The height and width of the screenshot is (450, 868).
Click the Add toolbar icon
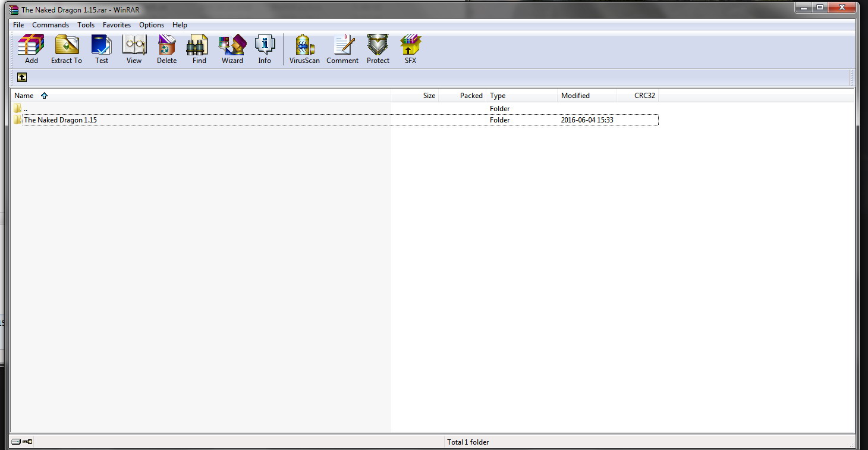tap(32, 49)
